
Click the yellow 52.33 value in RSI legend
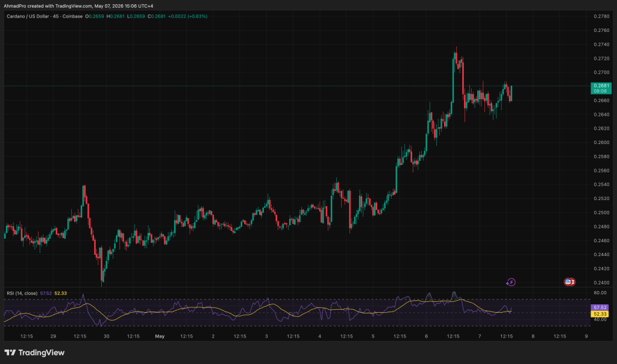[61, 293]
